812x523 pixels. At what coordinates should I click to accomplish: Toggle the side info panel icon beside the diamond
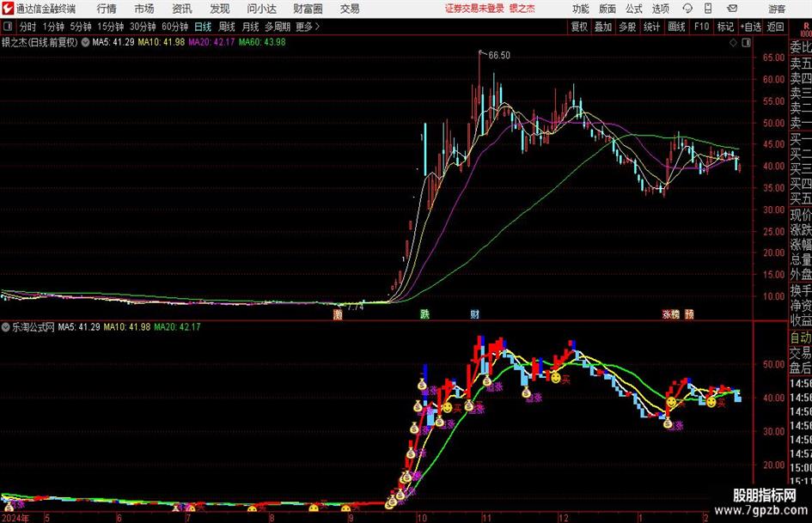(746, 43)
